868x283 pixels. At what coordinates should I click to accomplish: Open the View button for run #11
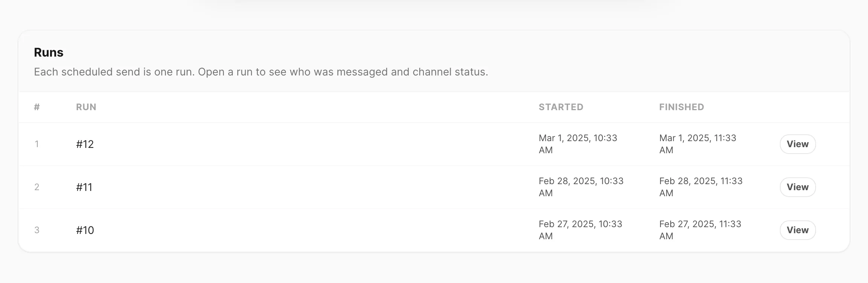tap(798, 187)
